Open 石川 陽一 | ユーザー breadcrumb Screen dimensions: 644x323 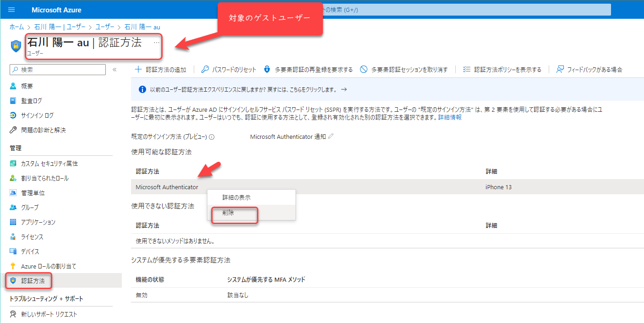60,27
